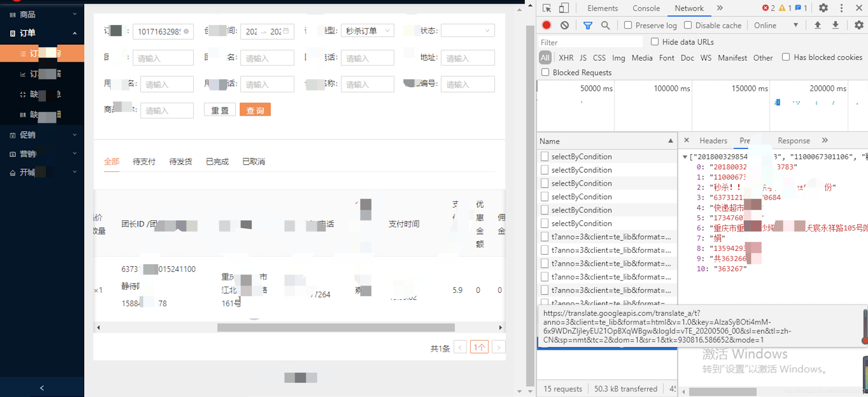Toggle the network filter funnel icon
This screenshot has width=868, height=397.
[x=588, y=25]
